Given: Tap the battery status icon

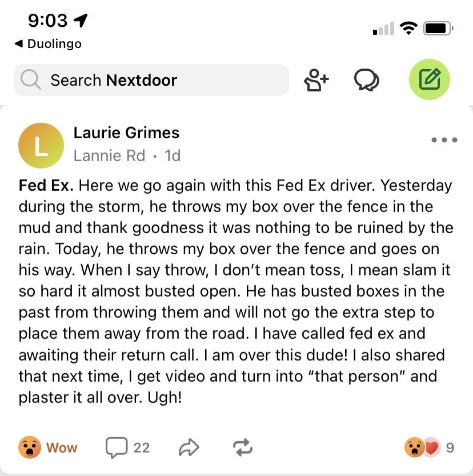Looking at the screenshot, I should point(439,27).
